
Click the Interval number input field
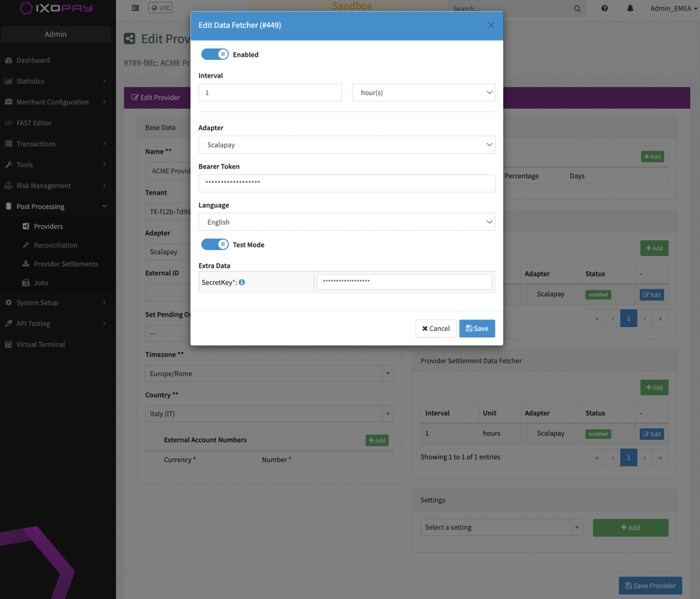click(270, 92)
